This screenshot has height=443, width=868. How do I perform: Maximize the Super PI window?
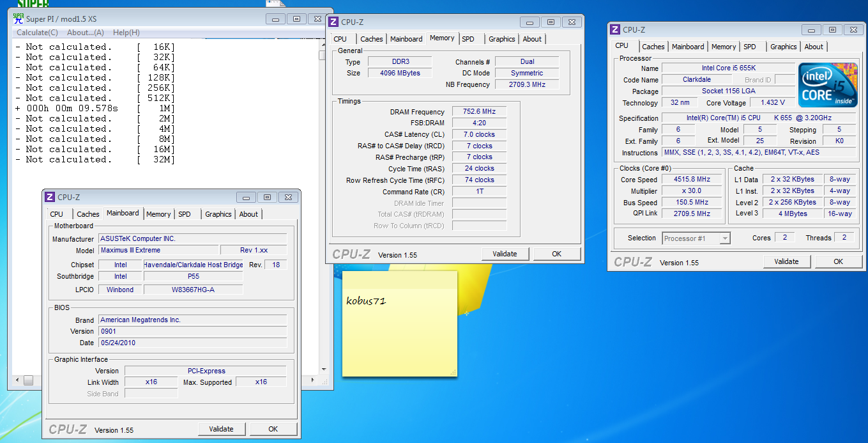coord(296,19)
